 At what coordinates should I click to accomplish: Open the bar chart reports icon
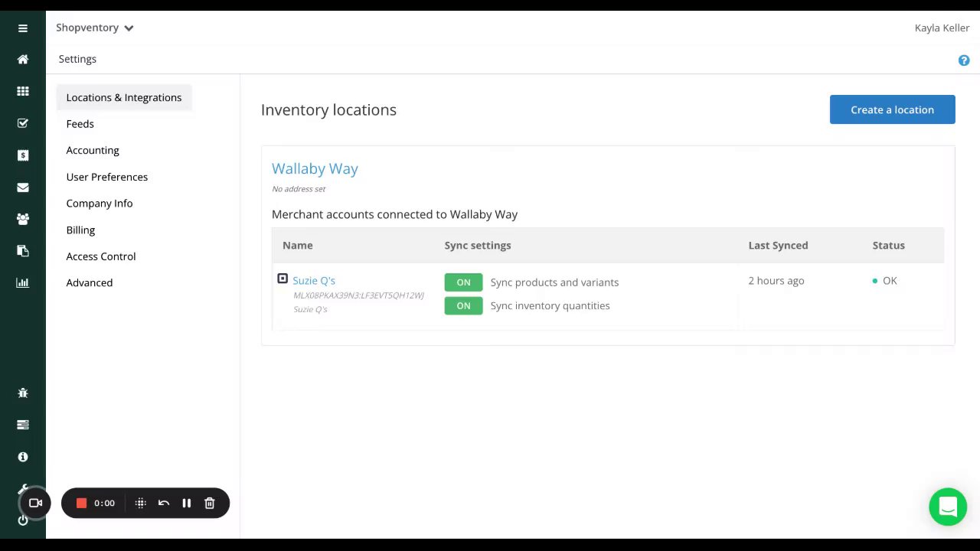(x=23, y=282)
